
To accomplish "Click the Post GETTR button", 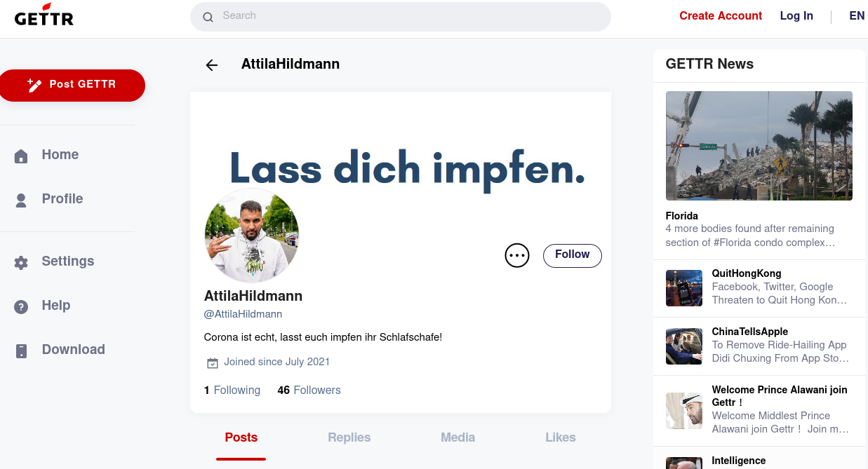I will click(72, 86).
